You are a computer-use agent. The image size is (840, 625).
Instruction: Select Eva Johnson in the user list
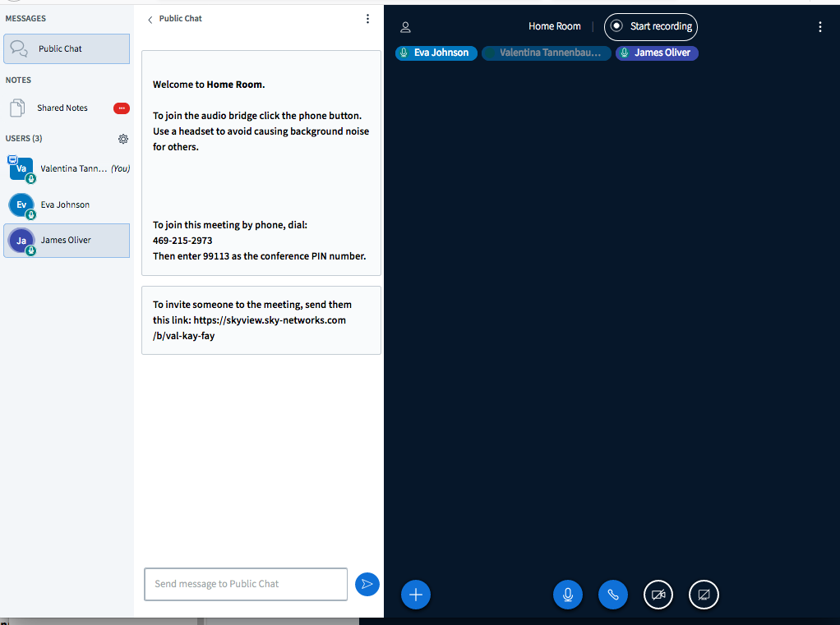coord(67,205)
